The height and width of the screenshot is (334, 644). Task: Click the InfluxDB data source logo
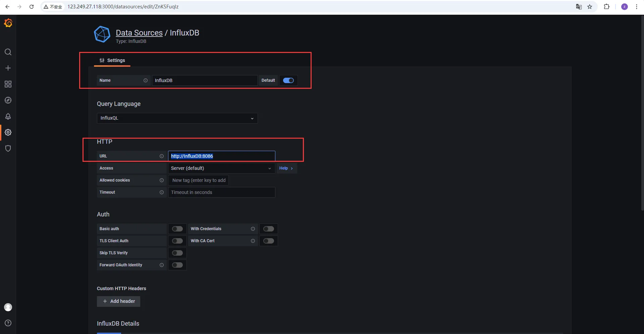pos(102,34)
